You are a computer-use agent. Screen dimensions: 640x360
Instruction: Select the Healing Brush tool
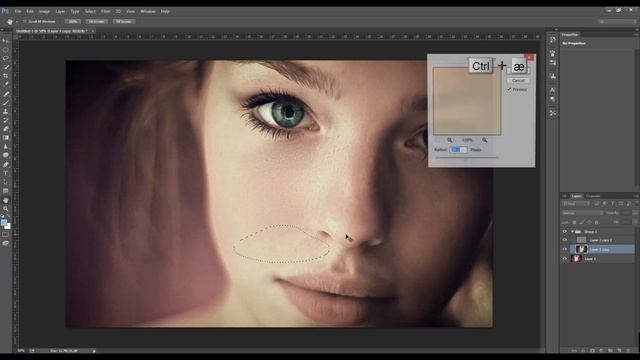point(6,94)
